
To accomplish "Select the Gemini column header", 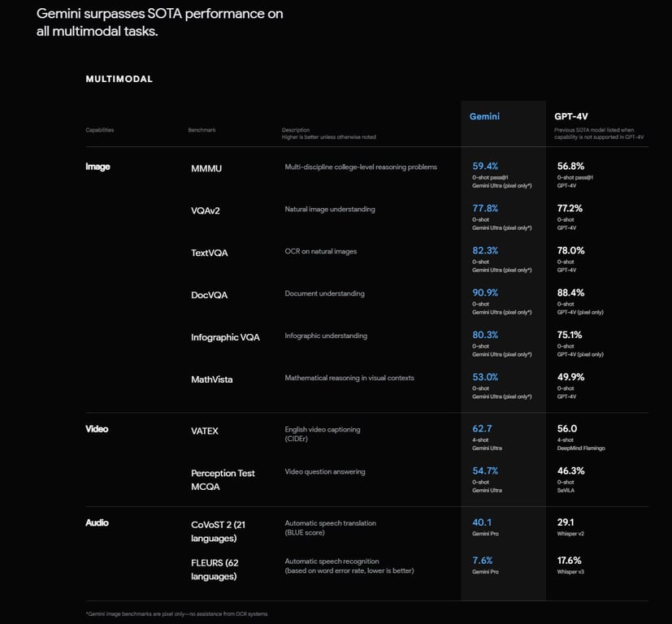I will [484, 116].
